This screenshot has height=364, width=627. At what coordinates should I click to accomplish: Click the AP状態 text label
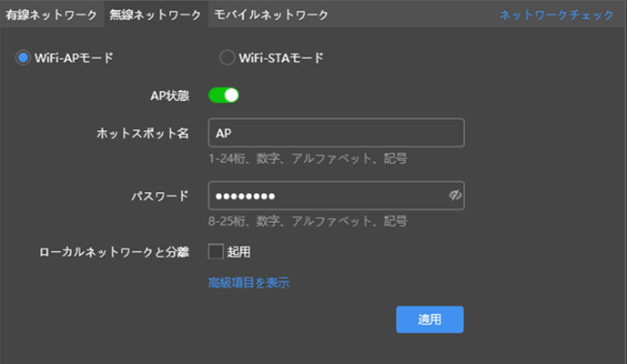pyautogui.click(x=169, y=95)
